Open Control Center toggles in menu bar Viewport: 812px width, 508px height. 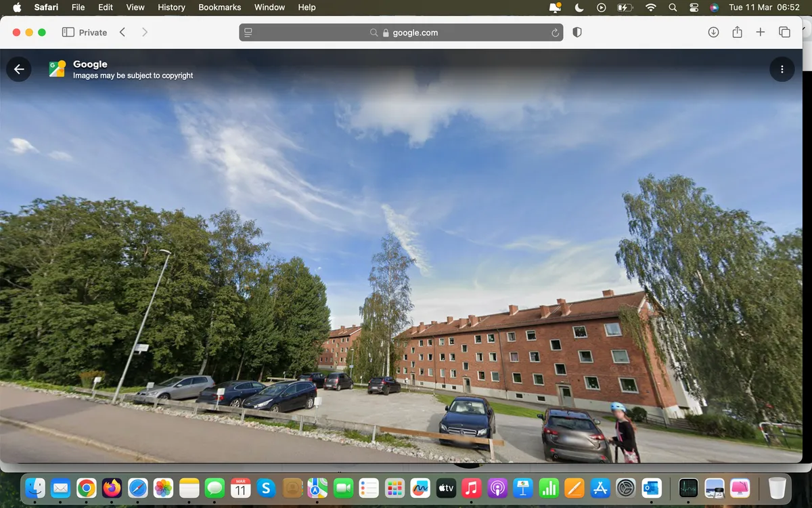(694, 7)
